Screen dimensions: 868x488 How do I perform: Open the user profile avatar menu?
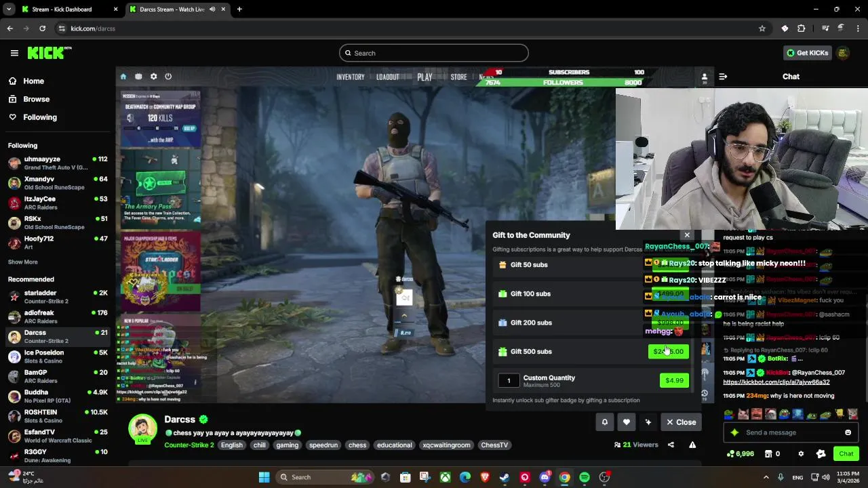click(x=843, y=53)
